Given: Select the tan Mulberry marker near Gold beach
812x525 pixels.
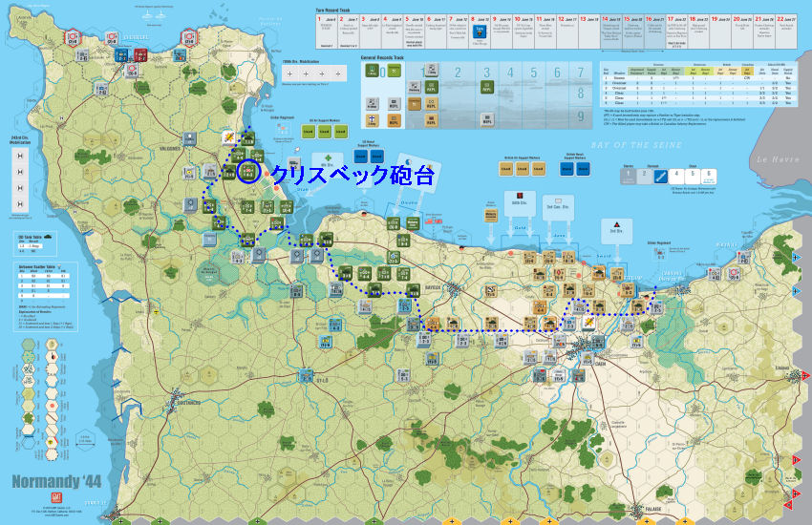Looking at the screenshot, I should click(x=491, y=215).
